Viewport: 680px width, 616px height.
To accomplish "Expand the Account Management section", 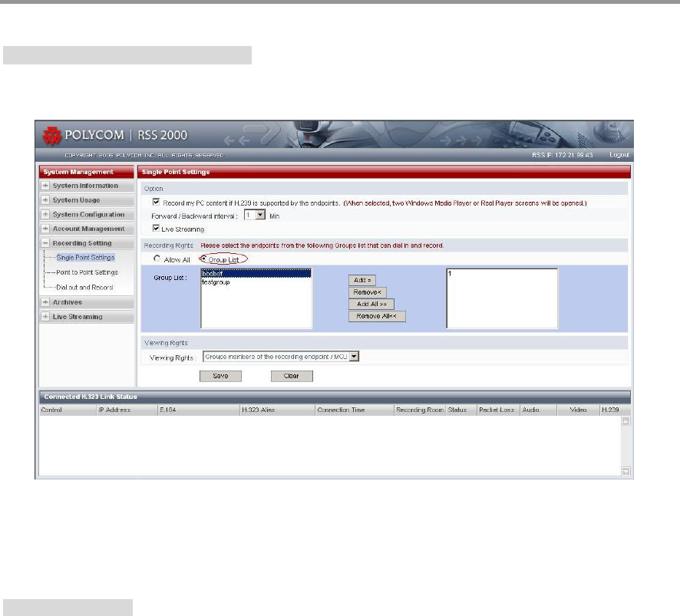I will click(45, 229).
